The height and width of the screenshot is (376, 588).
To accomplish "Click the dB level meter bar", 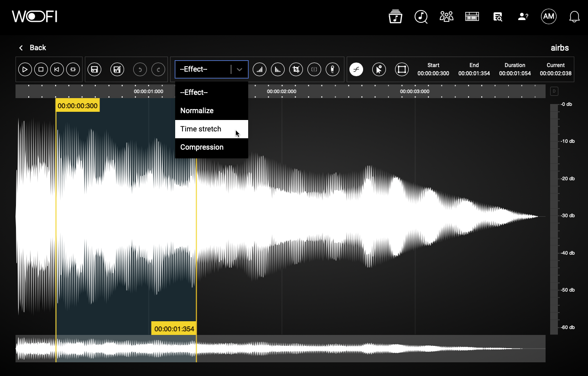I will (554, 219).
